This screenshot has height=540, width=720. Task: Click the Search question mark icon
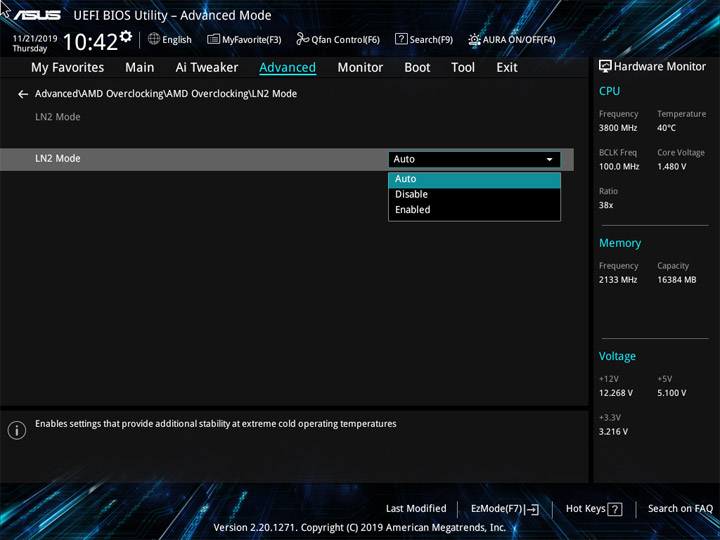[401, 39]
